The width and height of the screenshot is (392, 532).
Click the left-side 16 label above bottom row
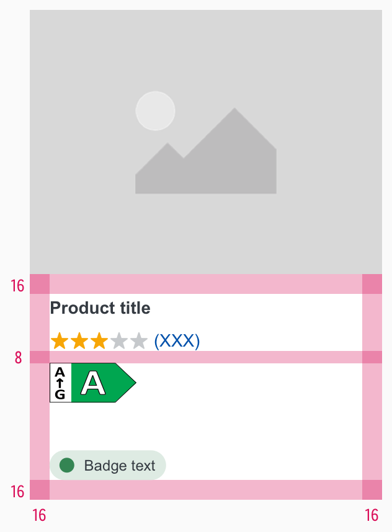17,492
